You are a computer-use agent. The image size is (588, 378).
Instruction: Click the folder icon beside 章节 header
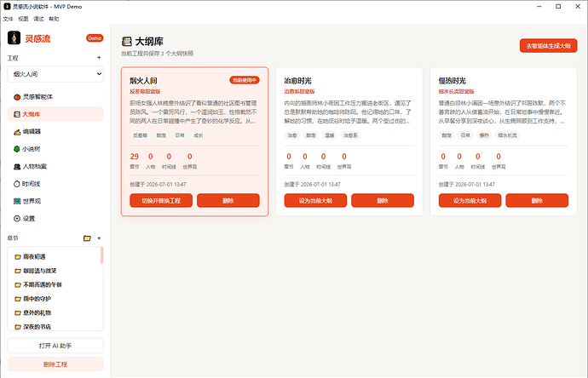tap(87, 238)
